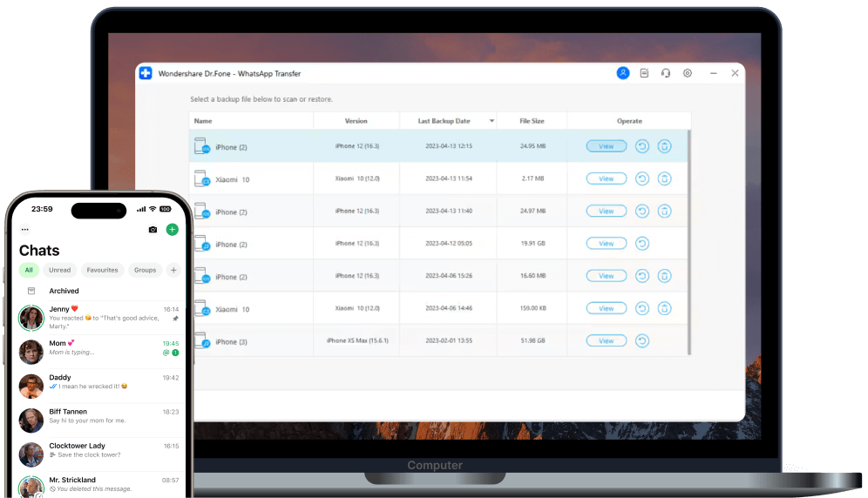The image size is (868, 498).
Task: Open the Daddy chat
Action: (99, 386)
